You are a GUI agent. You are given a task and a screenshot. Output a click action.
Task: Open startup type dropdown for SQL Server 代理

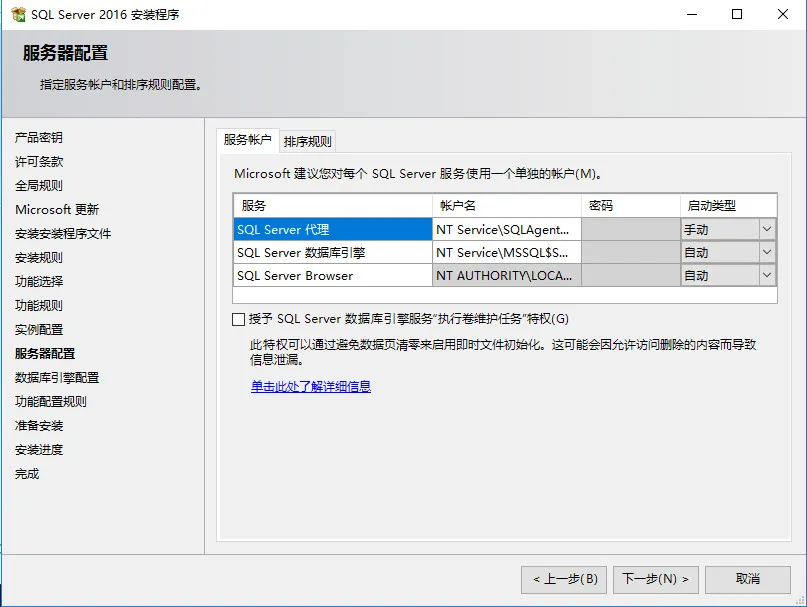(x=766, y=229)
